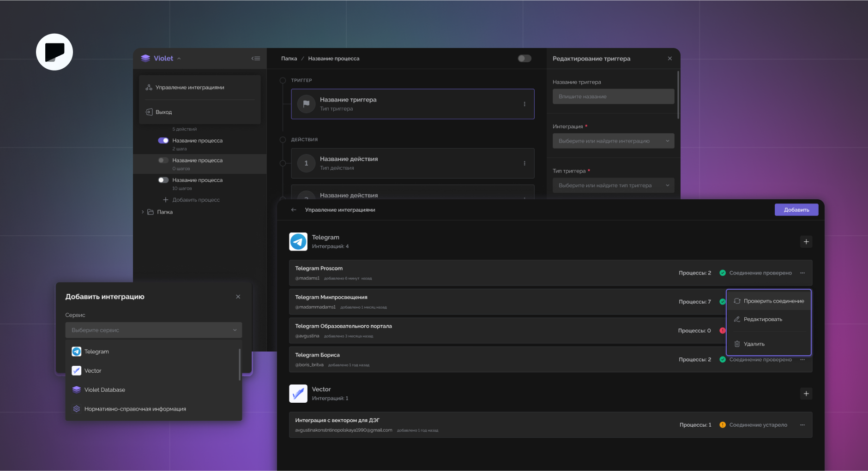Expand the Violet workspace dropdown caret
This screenshot has width=868, height=471.
click(x=179, y=59)
